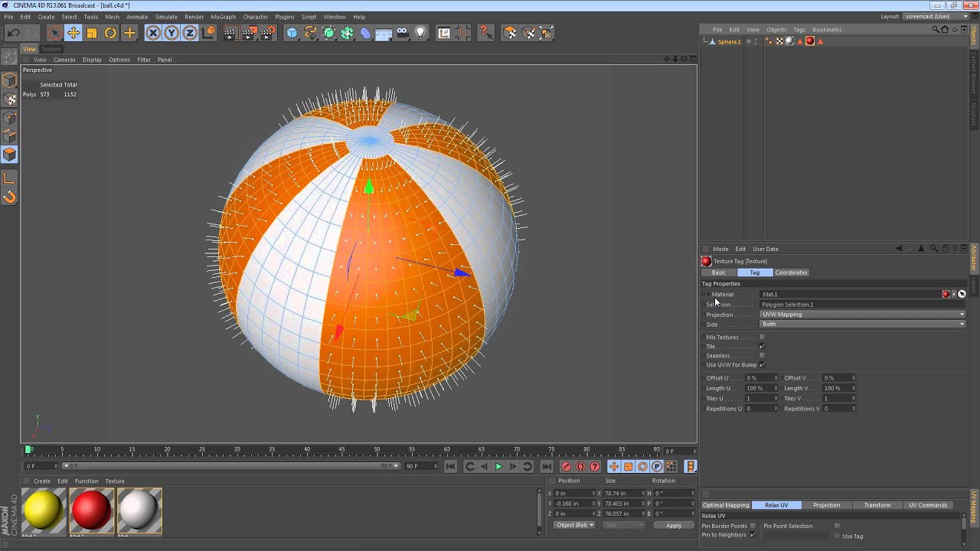980x551 pixels.
Task: Click the Apply button in coordinates panel
Action: click(674, 525)
